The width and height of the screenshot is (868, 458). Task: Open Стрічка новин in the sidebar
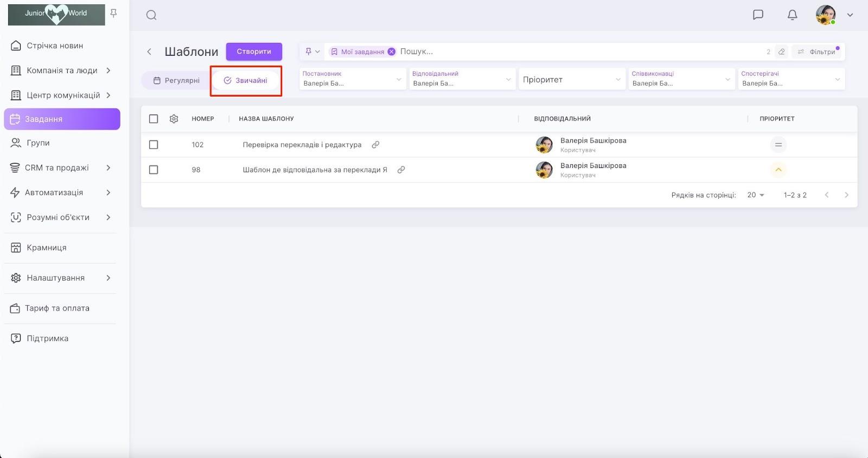[x=55, y=46]
